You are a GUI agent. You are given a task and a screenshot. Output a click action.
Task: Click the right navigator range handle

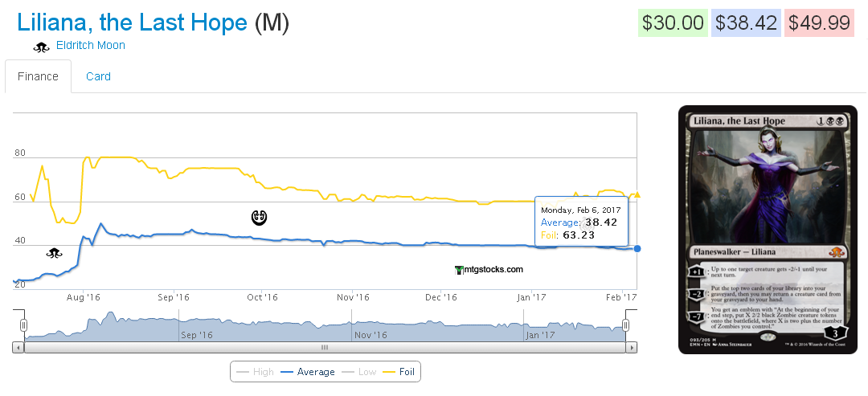click(x=625, y=325)
